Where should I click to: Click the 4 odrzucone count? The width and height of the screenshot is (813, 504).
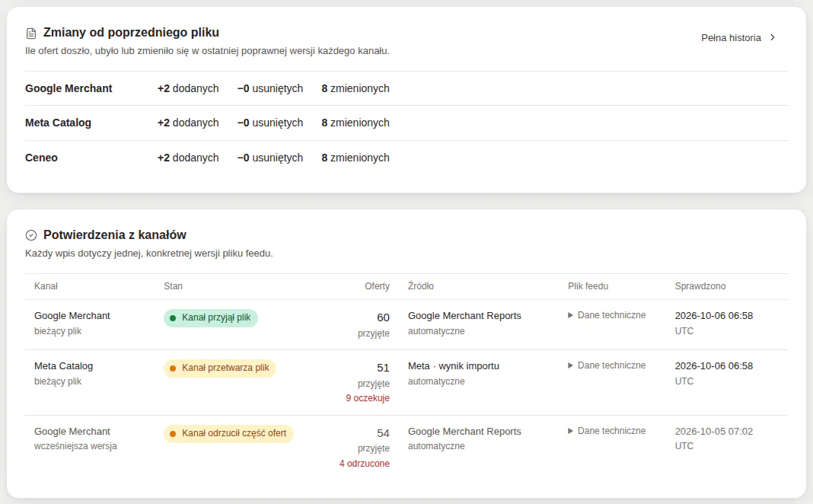365,464
